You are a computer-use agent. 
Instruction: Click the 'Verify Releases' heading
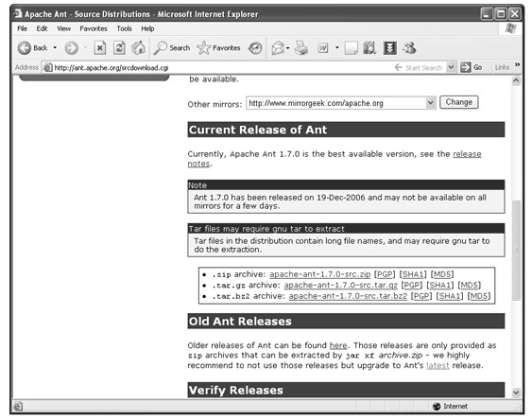pyautogui.click(x=236, y=390)
